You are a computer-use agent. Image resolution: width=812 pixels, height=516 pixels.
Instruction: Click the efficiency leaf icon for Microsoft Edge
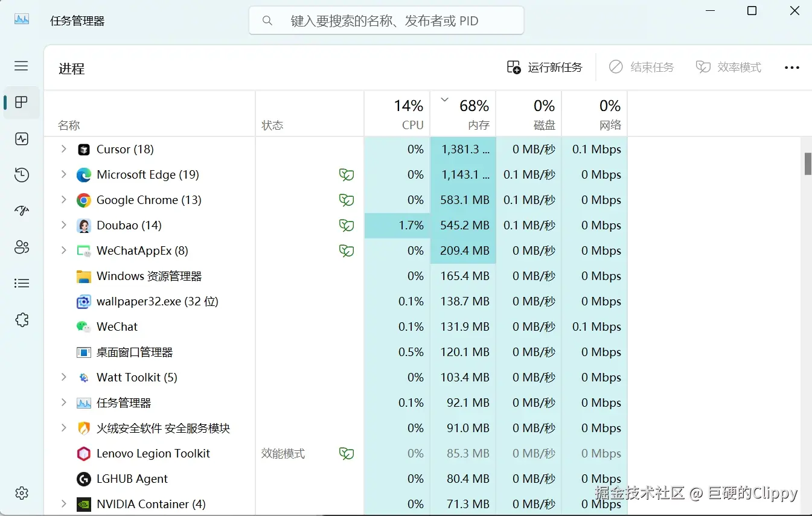(347, 175)
